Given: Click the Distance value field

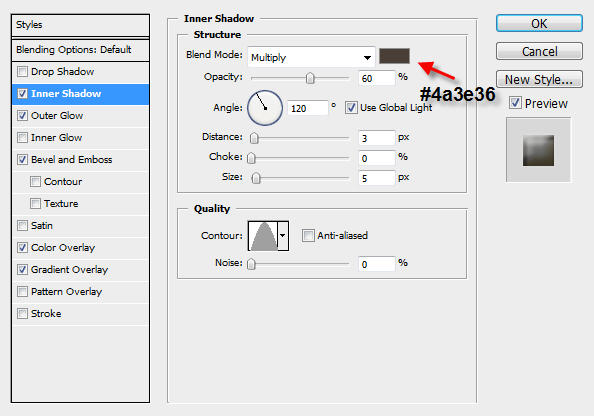Looking at the screenshot, I should click(377, 138).
